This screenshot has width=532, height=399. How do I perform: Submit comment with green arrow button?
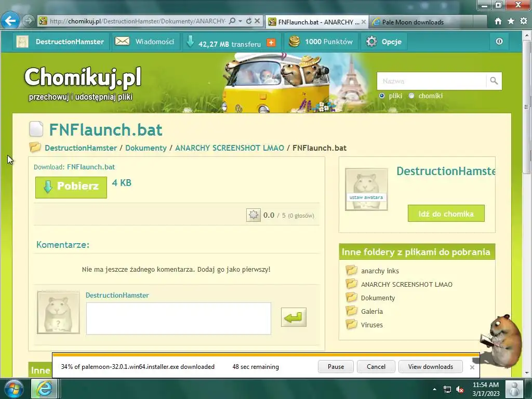click(294, 317)
